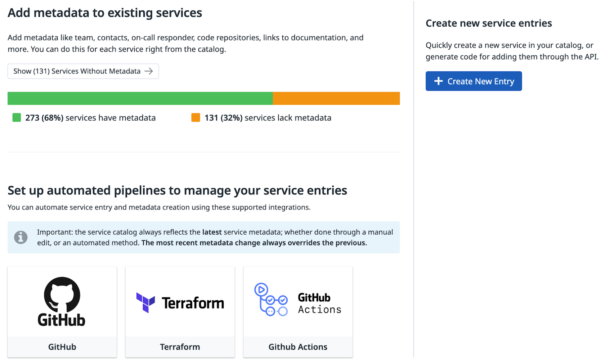Click the arrow inside the Show Services button
610x364 pixels.
point(149,71)
